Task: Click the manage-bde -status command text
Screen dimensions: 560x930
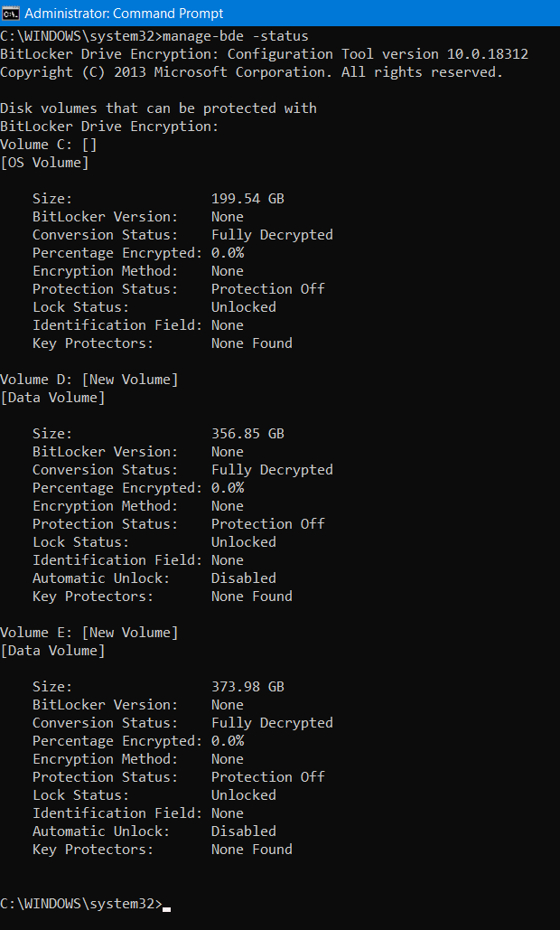Action: [x=236, y=36]
